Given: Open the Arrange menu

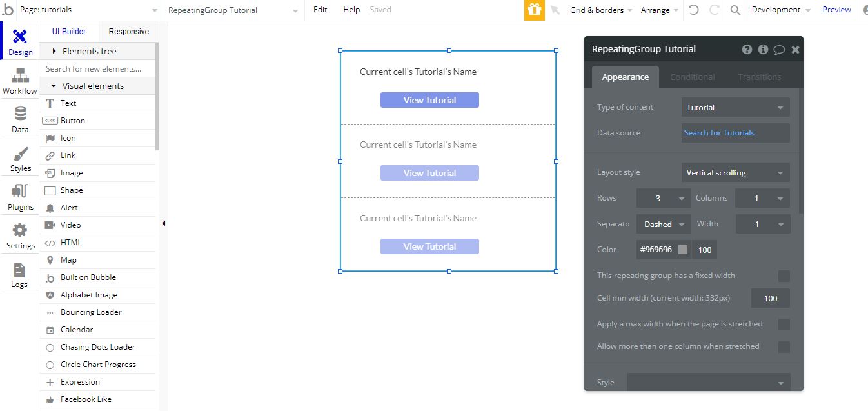Looking at the screenshot, I should (660, 10).
